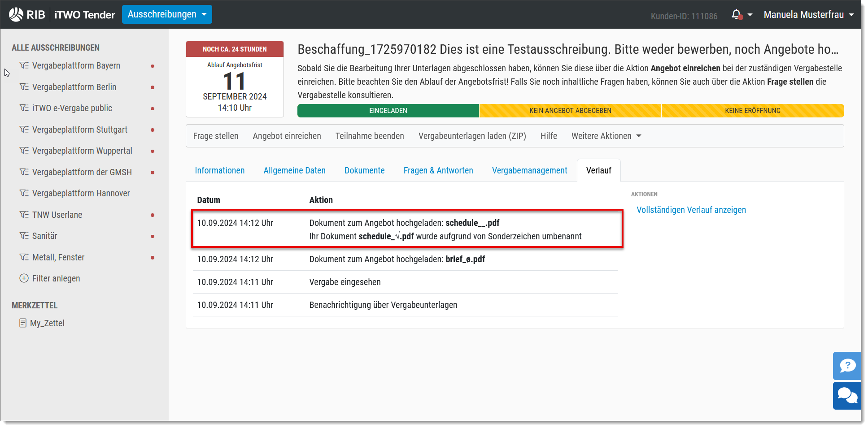This screenshot has height=428, width=868.
Task: Select Vergabeplattform Hannover filter
Action: click(81, 193)
